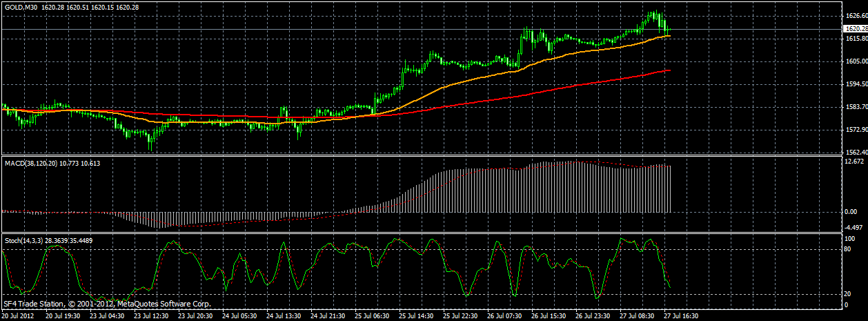Viewport: 868px width, 321px height.
Task: Click the SF4 Trade Station copyright text
Action: pyautogui.click(x=107, y=304)
